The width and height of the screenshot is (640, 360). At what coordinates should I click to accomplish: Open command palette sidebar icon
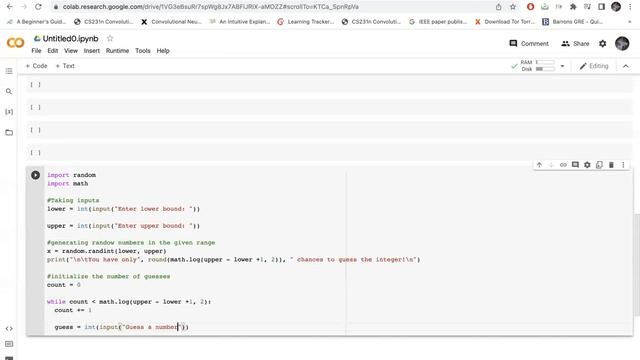(x=9, y=344)
